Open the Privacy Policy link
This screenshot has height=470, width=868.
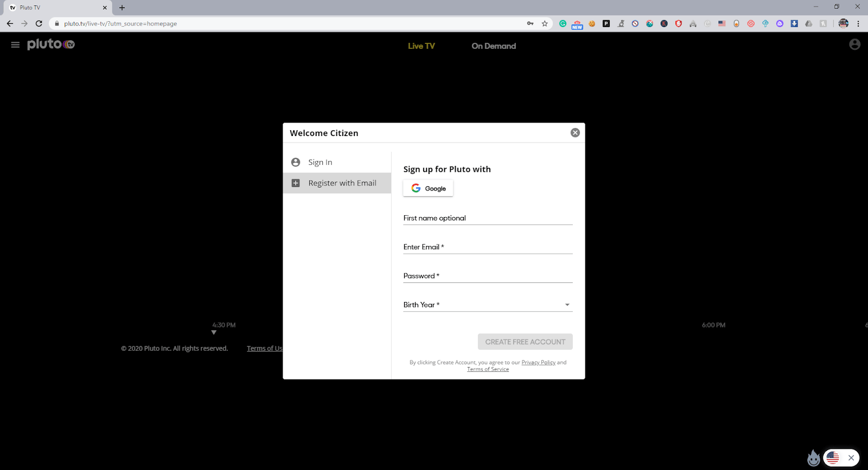point(538,363)
